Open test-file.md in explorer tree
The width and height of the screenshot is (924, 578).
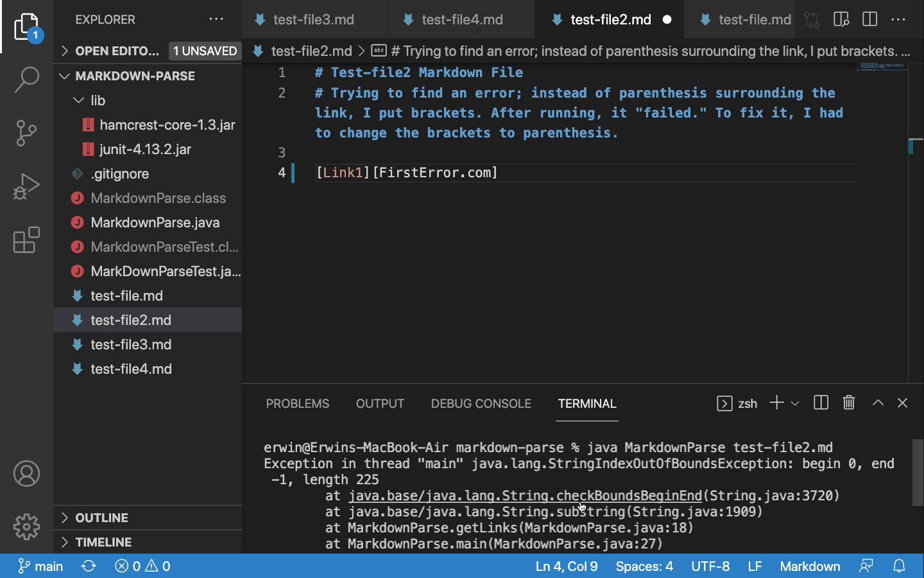(148, 295)
